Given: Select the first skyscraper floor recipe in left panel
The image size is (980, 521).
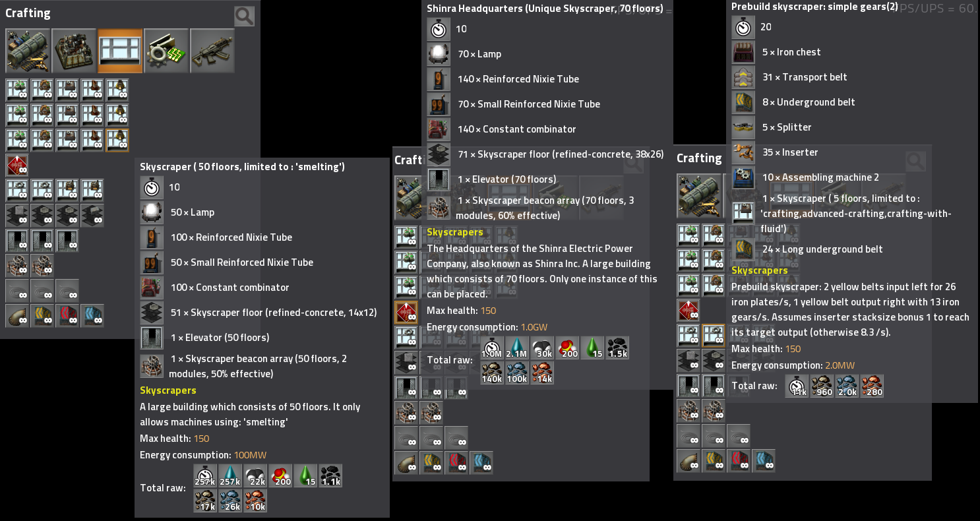Looking at the screenshot, I should (x=17, y=216).
